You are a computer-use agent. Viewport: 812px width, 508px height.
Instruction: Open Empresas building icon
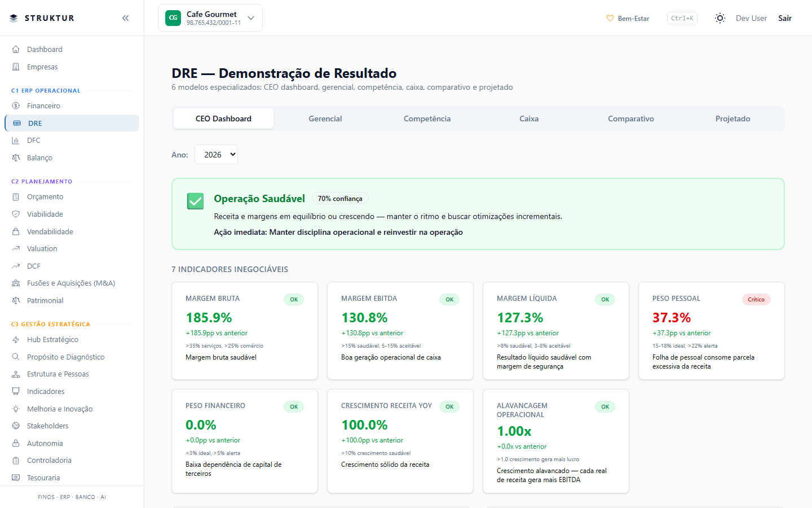point(16,67)
